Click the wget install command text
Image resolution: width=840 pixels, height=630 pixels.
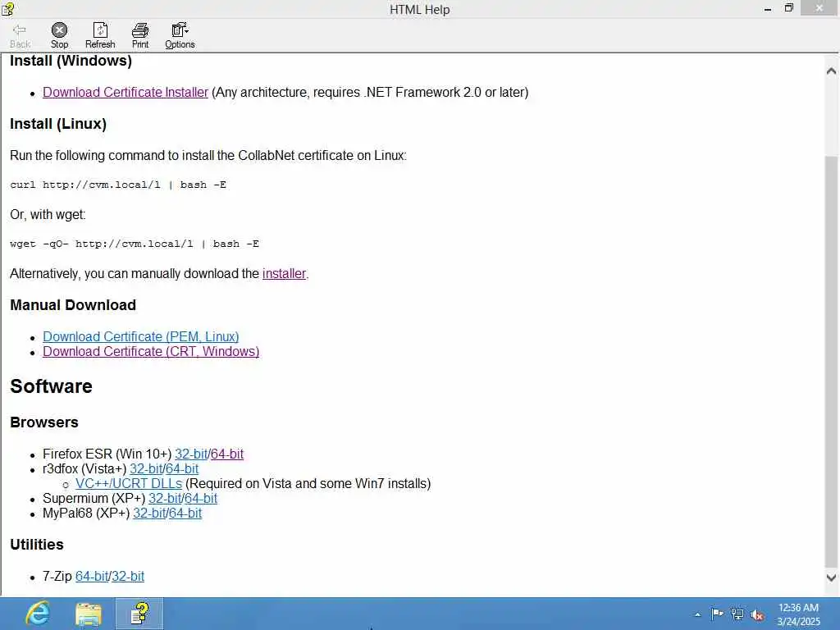(135, 244)
